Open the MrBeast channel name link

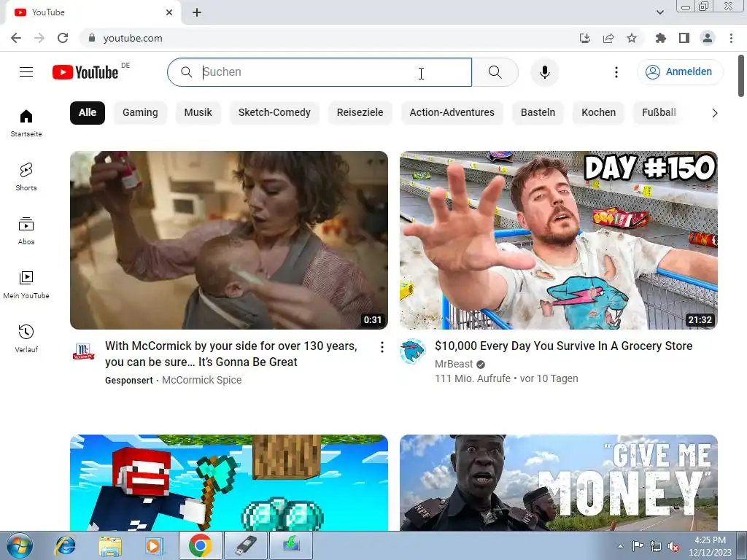tap(454, 364)
